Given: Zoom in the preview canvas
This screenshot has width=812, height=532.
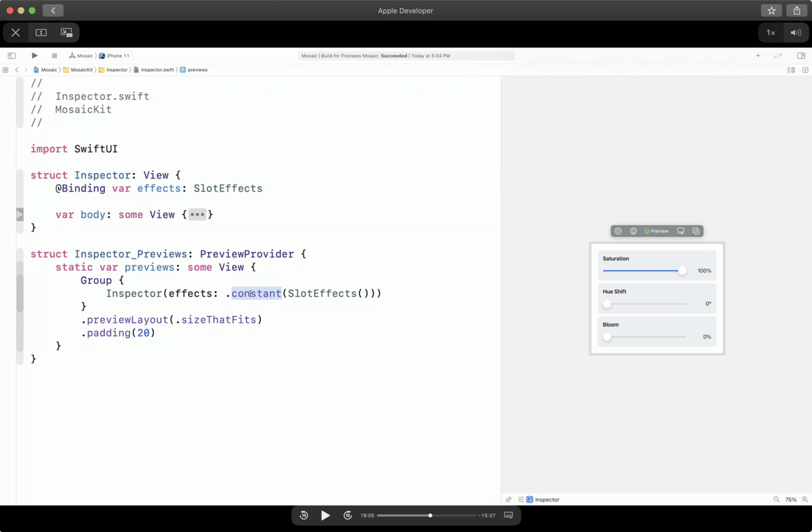Looking at the screenshot, I should click(804, 500).
